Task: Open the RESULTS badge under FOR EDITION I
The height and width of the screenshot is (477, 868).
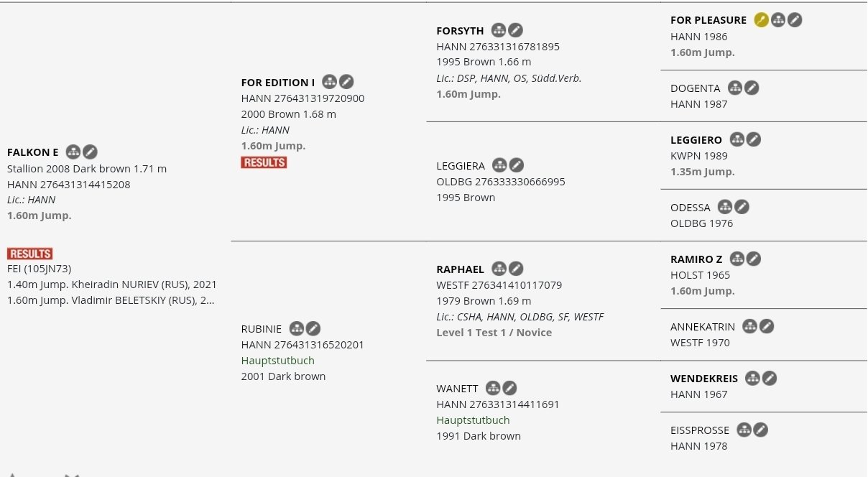Action: (264, 163)
